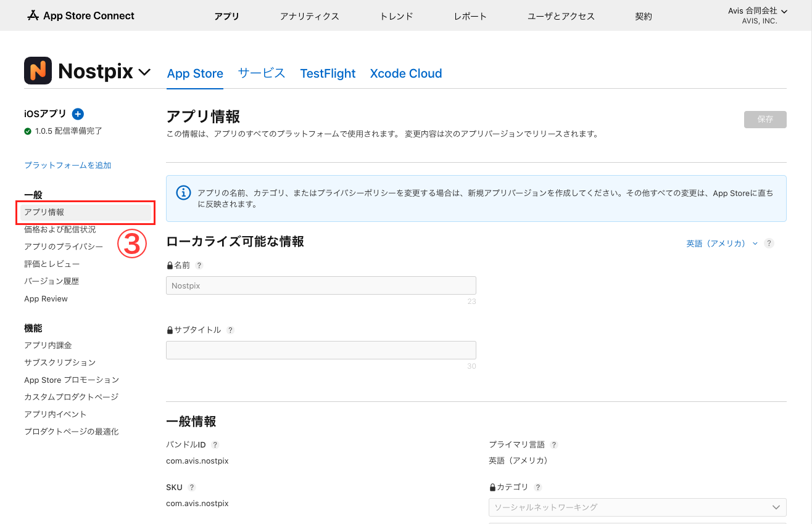
Task: Click the info icon in the blue notice
Action: tap(183, 193)
